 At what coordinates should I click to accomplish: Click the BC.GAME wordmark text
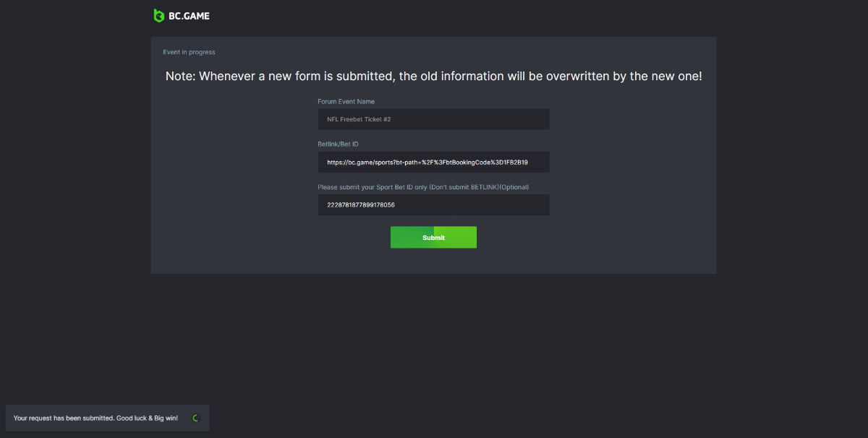click(x=190, y=16)
